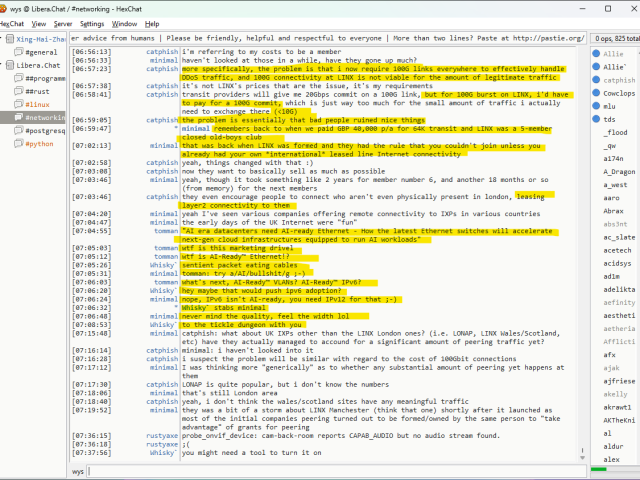Click the blue op dot beside Cowclops
640x480 pixels.
(x=597, y=93)
